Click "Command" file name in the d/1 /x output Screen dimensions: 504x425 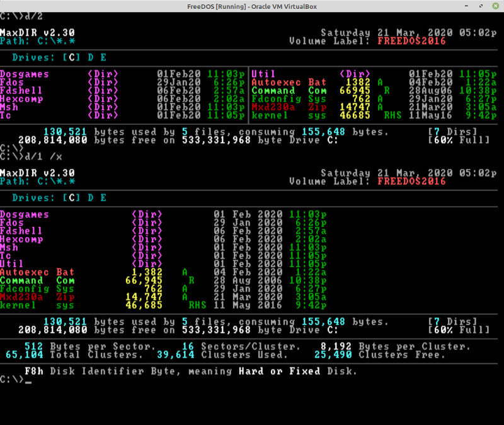(x=21, y=281)
